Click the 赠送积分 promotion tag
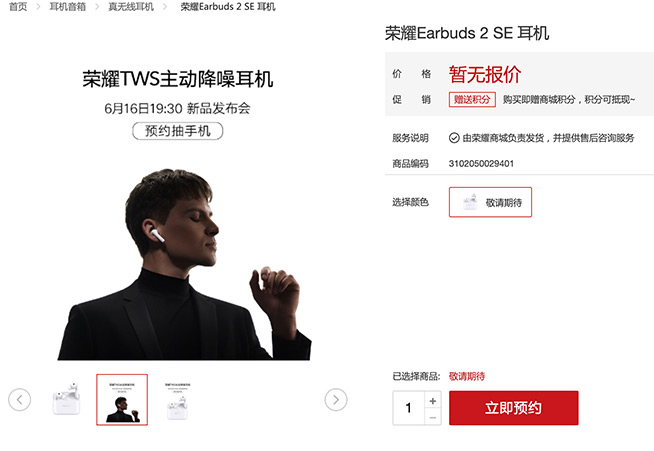Screen dimensions: 654x451 (472, 100)
